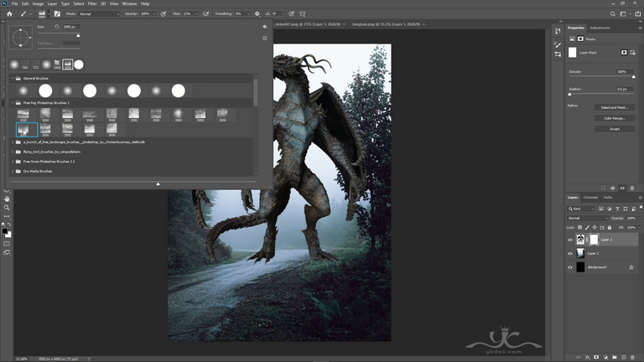The height and width of the screenshot is (362, 644).
Task: Load selection from mask icon
Action: point(603,188)
